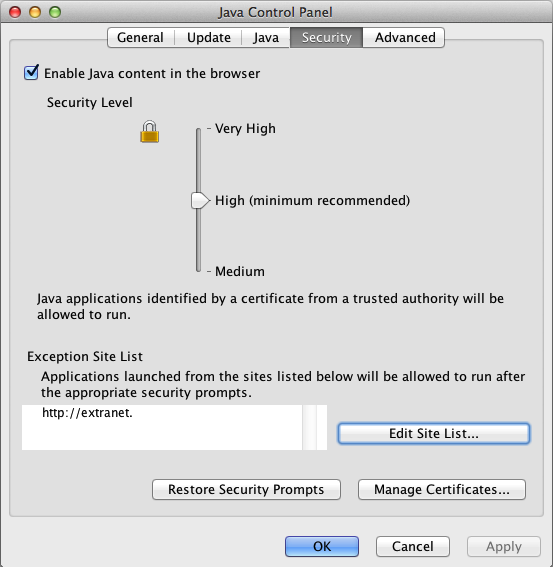This screenshot has width=553, height=567.
Task: Click the High (minimum recommended) label
Action: click(312, 200)
